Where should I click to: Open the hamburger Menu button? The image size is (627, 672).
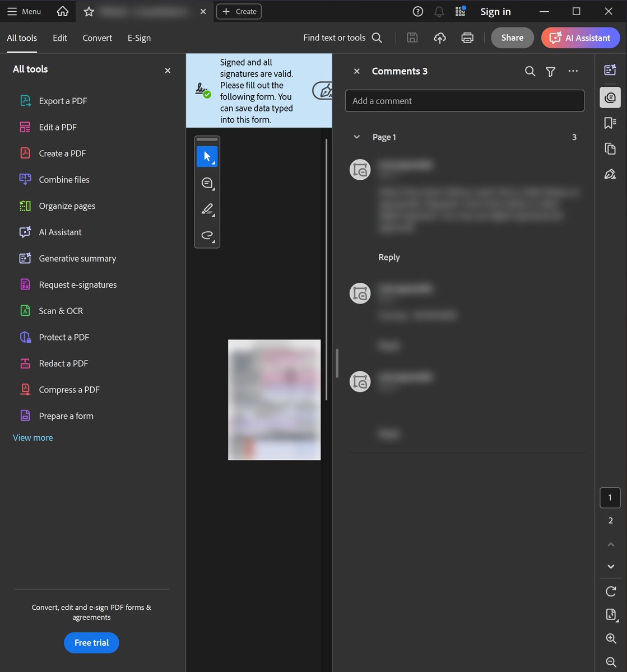click(24, 11)
